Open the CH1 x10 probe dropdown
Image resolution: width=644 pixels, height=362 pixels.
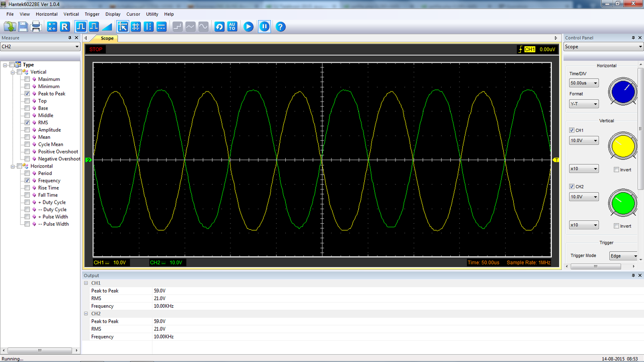click(584, 169)
